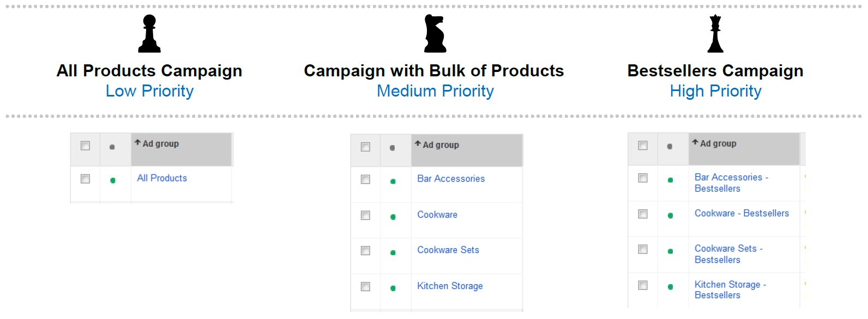Open the Kitchen Storage ad group

[450, 286]
